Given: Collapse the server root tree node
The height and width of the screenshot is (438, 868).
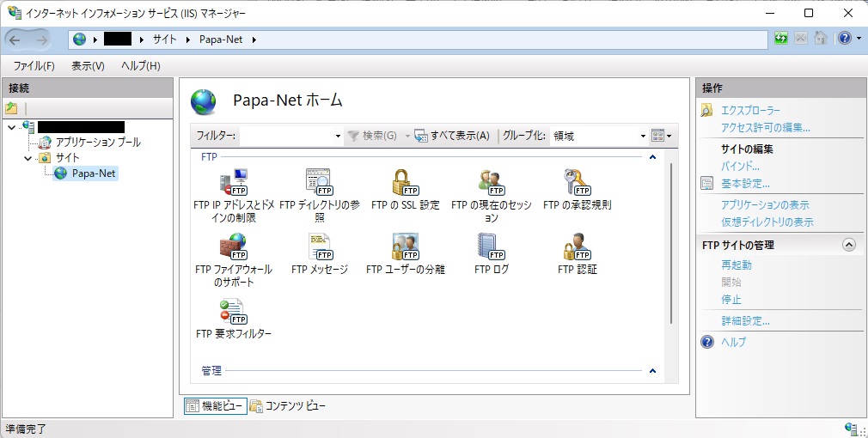Looking at the screenshot, I should click(12, 128).
